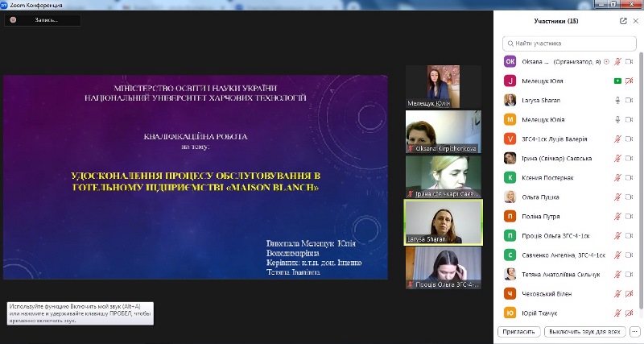This screenshot has height=344, width=644.
Task: Mute Larysa Sharan's microphone
Action: click(x=617, y=100)
